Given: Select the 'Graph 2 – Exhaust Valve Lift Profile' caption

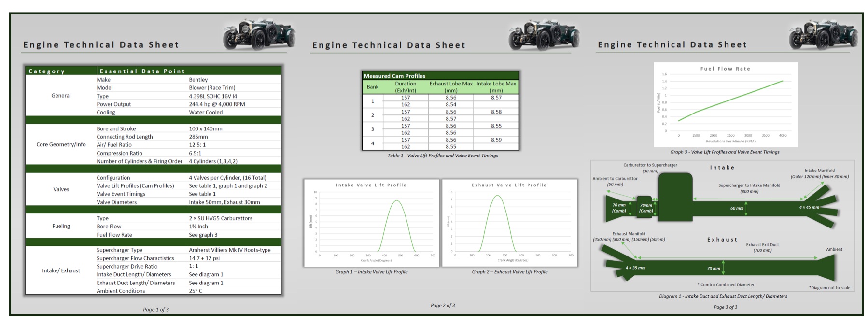Looking at the screenshot, I should [510, 272].
